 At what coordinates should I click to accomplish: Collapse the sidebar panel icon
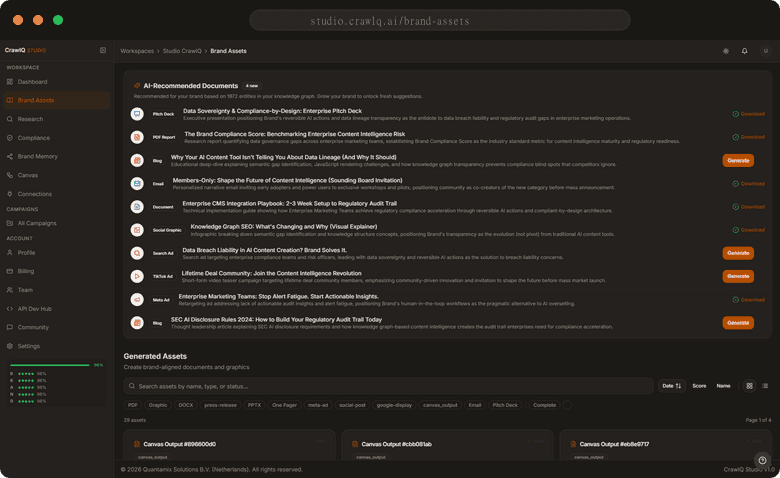click(x=103, y=50)
